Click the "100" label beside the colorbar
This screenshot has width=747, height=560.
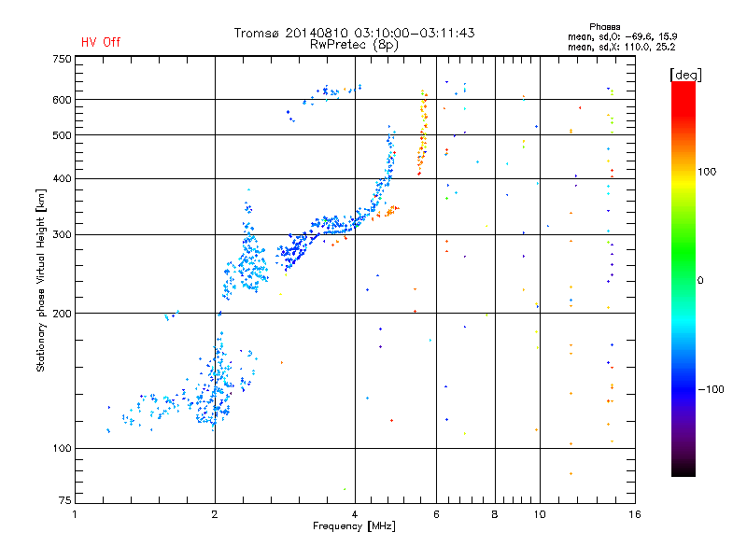point(707,172)
